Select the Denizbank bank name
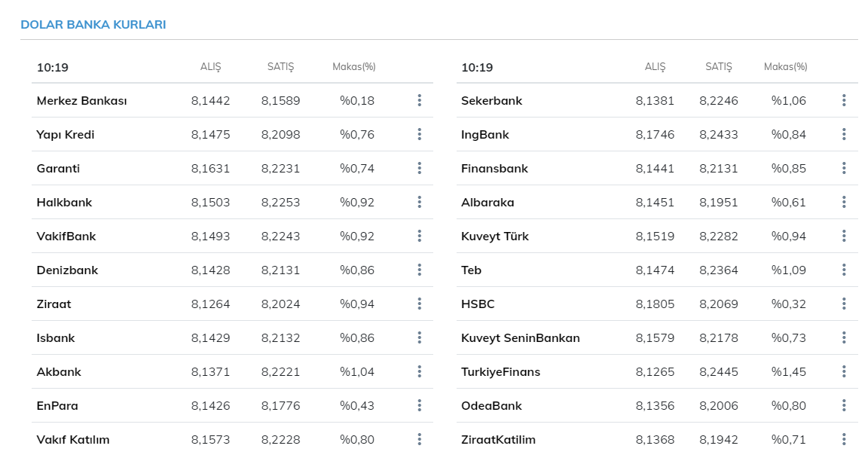The width and height of the screenshot is (868, 464). (x=67, y=270)
